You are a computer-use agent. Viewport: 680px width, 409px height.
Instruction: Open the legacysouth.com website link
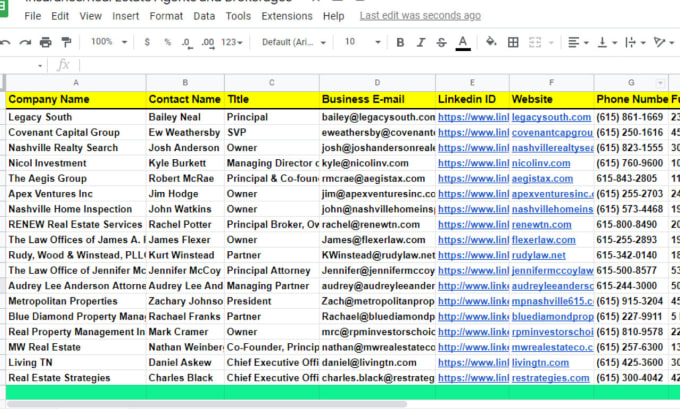point(551,117)
